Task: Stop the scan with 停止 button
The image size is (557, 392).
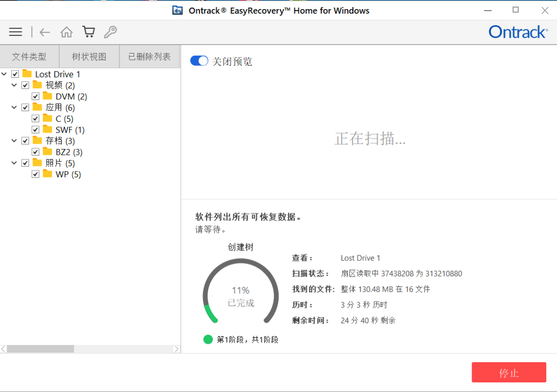Action: (509, 372)
